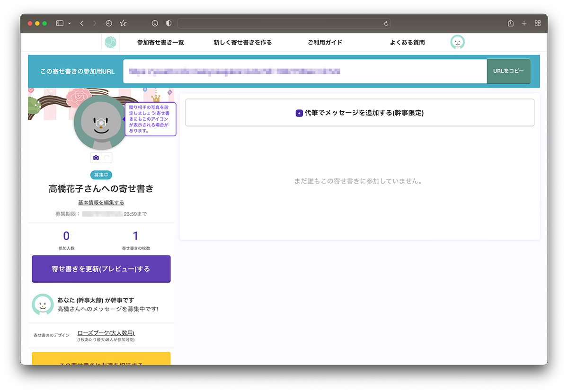Click the rotate icon beside the camera button
568x392 pixels.
tap(107, 158)
